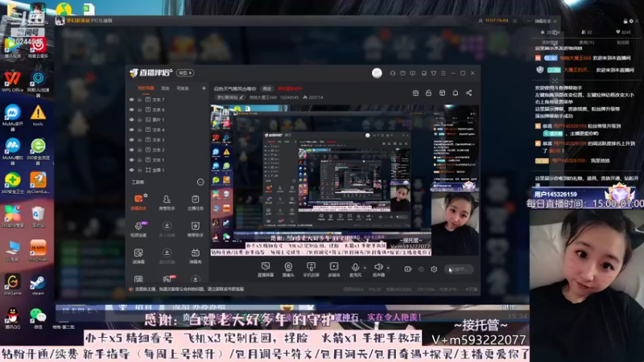
Task: Open 微信 WeChat desktop shortcut
Action: click(38, 319)
